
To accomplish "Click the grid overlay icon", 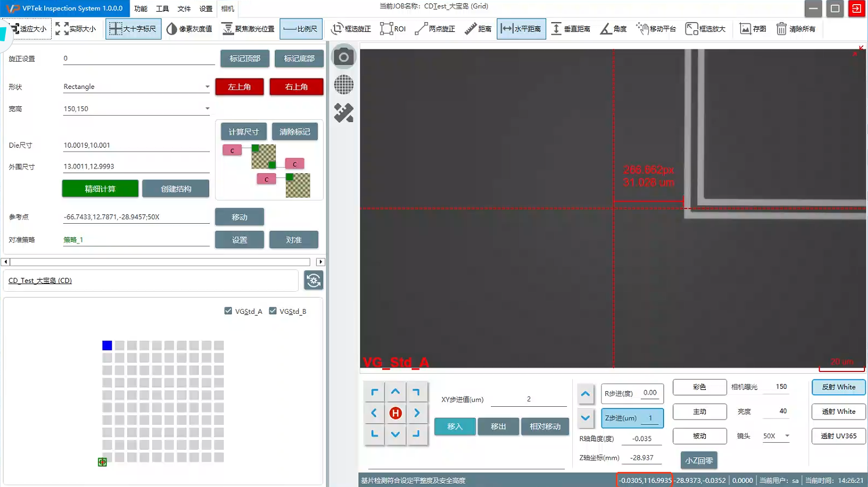I will pyautogui.click(x=343, y=85).
